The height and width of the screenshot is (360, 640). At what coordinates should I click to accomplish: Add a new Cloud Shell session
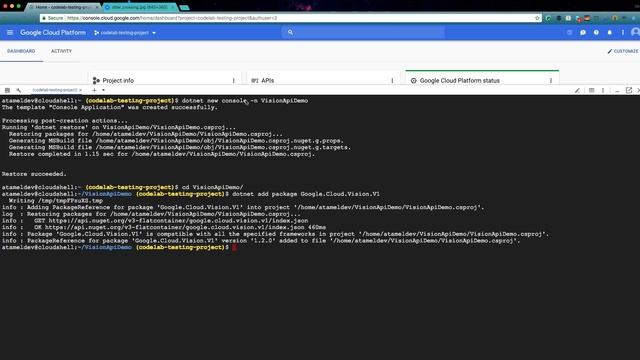[94, 90]
